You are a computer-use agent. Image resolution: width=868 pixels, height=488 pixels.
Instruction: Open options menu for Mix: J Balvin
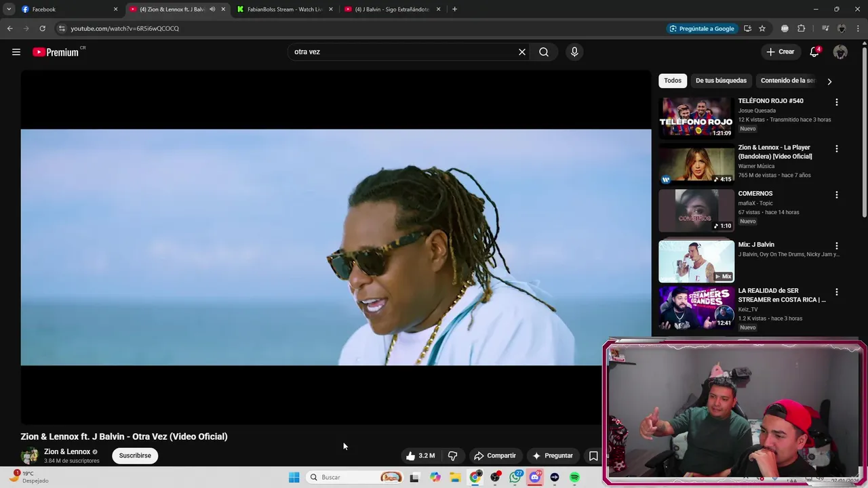click(836, 245)
